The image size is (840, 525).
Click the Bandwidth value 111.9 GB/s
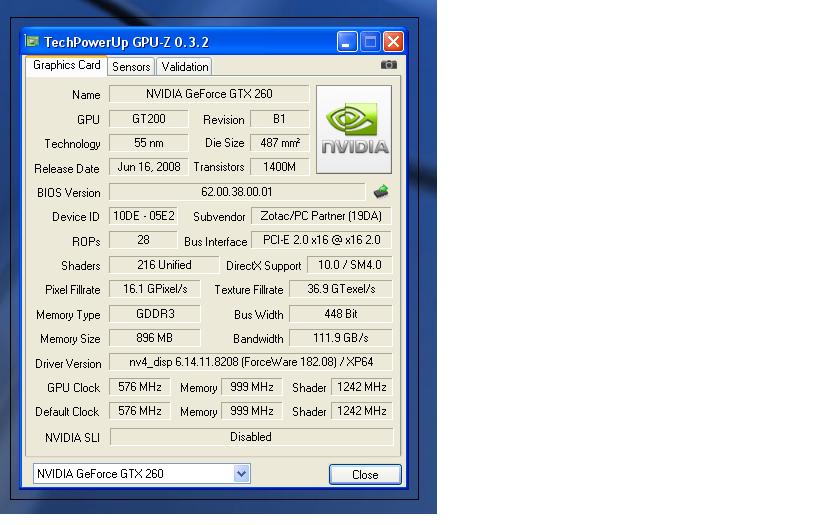tap(341, 338)
